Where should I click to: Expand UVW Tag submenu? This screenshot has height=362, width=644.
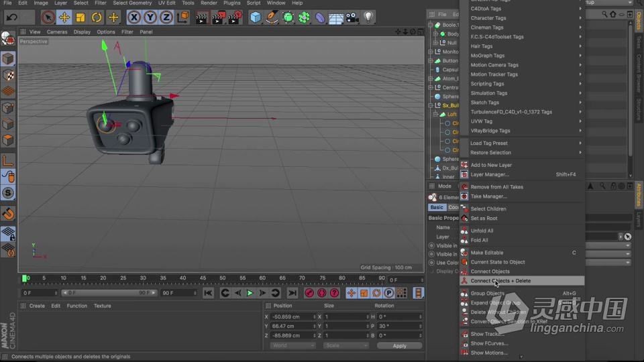(x=523, y=121)
